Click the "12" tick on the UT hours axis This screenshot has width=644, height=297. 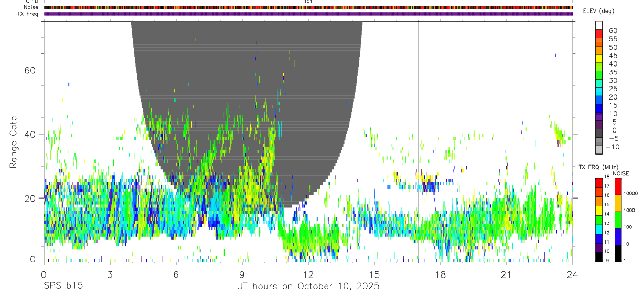click(308, 274)
